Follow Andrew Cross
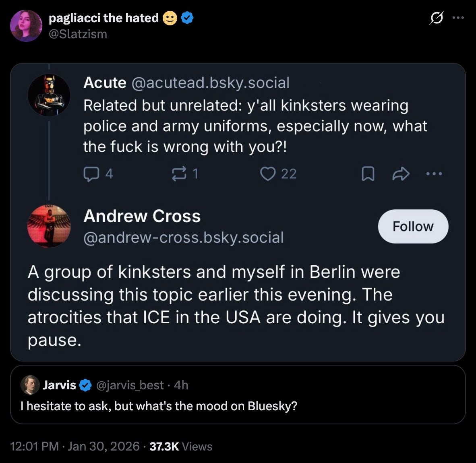Viewport: 476px width, 463px height. (413, 226)
